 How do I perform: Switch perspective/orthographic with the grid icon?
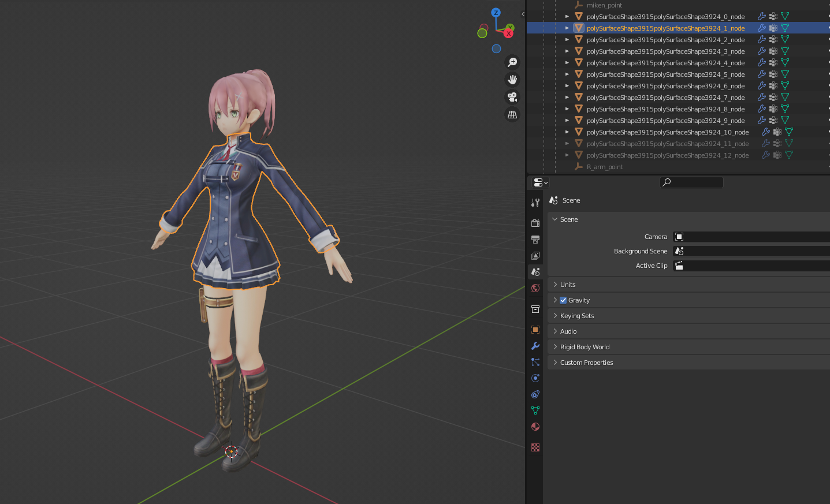tap(512, 115)
